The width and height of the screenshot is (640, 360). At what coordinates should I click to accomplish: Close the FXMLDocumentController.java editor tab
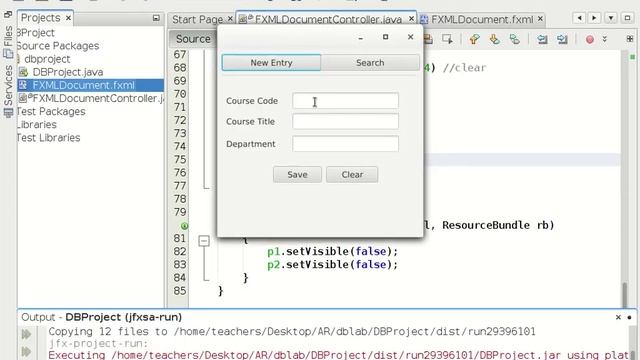(411, 19)
